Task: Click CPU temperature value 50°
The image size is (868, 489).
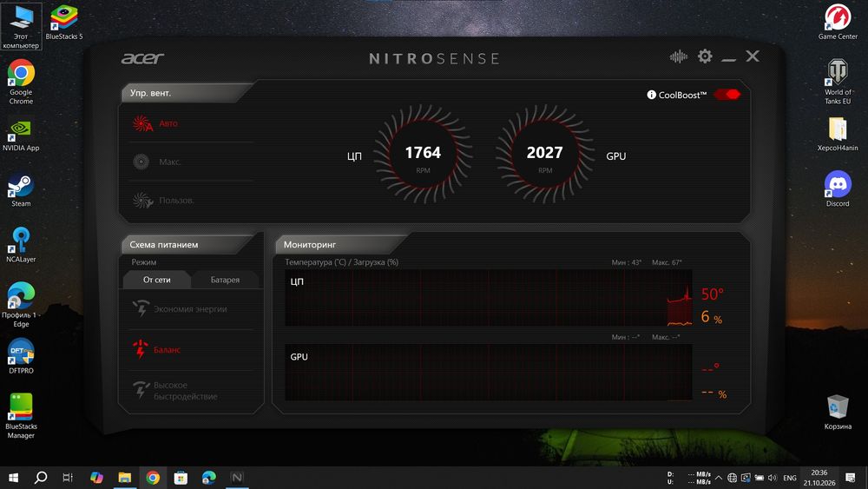Action: coord(713,294)
